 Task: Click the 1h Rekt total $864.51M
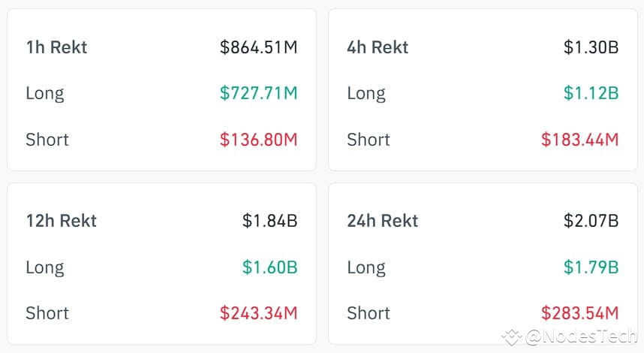pyautogui.click(x=258, y=47)
